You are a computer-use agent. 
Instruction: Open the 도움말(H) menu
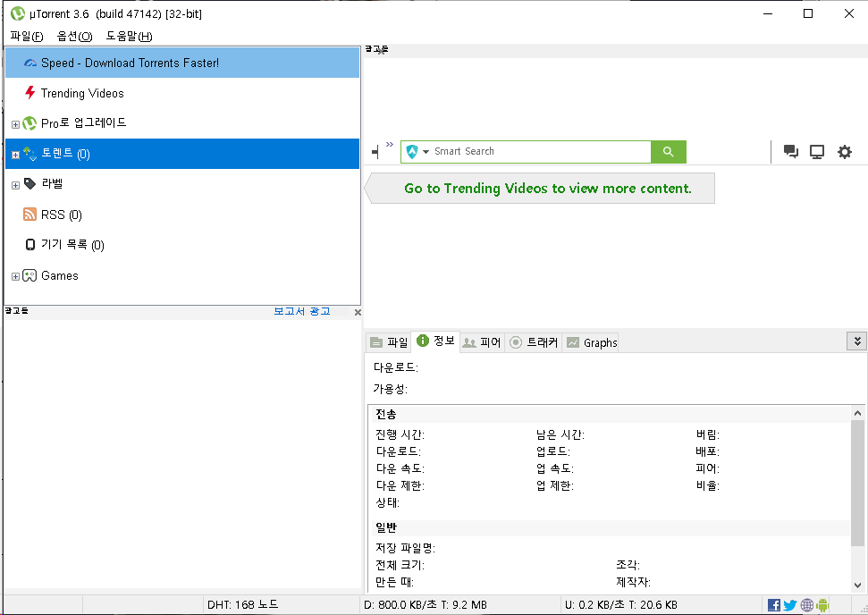129,37
